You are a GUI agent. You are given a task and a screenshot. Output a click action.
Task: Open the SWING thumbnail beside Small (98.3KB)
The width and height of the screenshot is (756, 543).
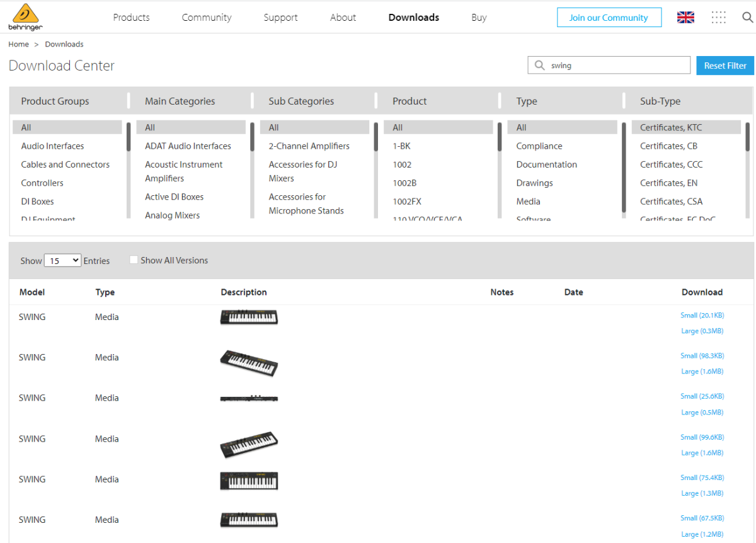coord(249,363)
